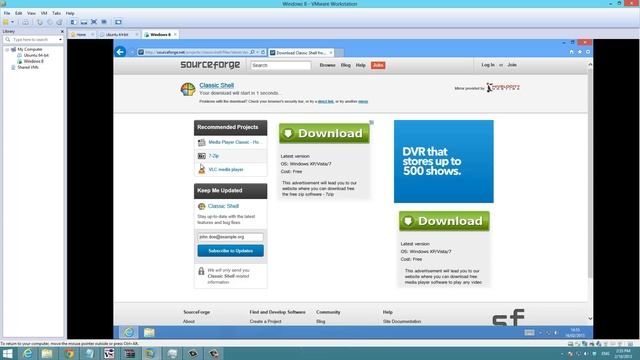Click the right green Download ad button
This screenshot has width=640, height=360.
(444, 221)
